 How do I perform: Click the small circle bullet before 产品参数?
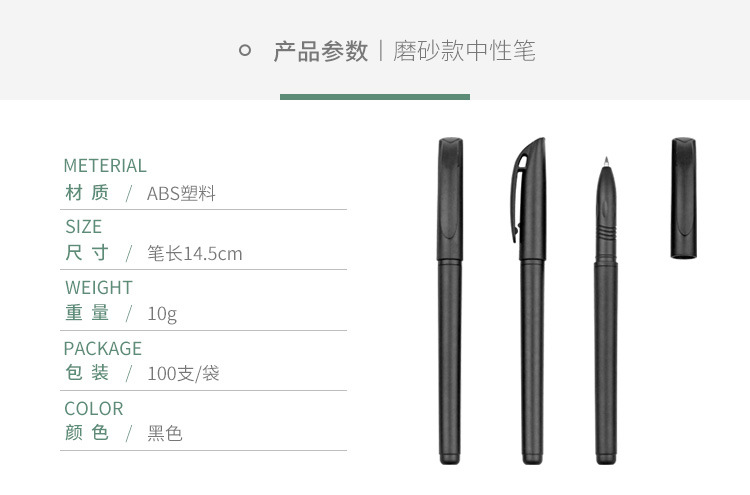pos(244,50)
